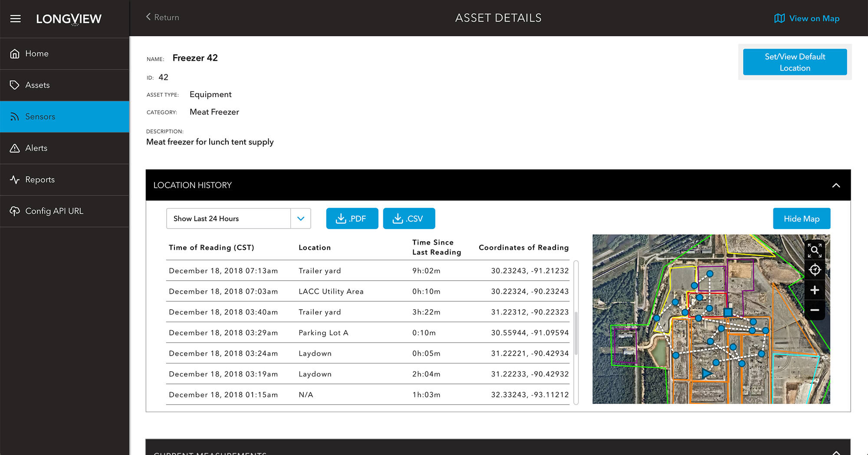Click the LACC Utility Area location cell
Viewport: 868px width, 455px height.
(331, 291)
